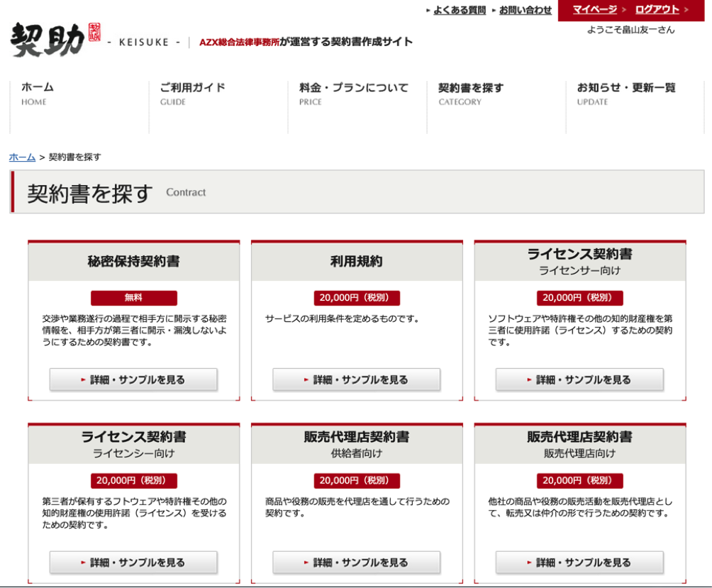View details for ライセンス契約書 ライセンサー向け
This screenshot has width=712, height=588.
[x=579, y=379]
